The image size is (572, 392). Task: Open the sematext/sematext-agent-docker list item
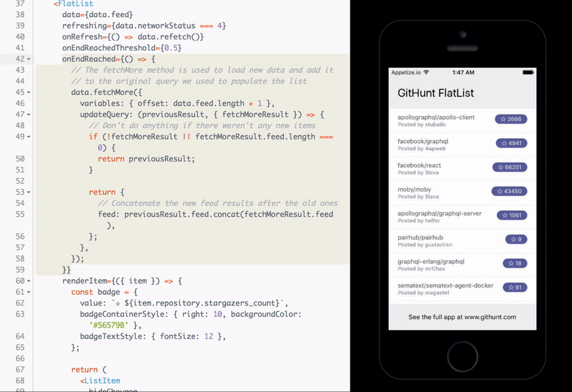click(462, 290)
